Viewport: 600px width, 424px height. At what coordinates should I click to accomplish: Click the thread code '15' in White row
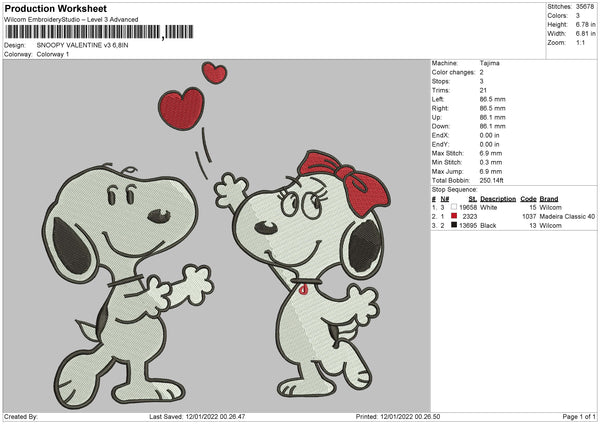[x=533, y=207]
